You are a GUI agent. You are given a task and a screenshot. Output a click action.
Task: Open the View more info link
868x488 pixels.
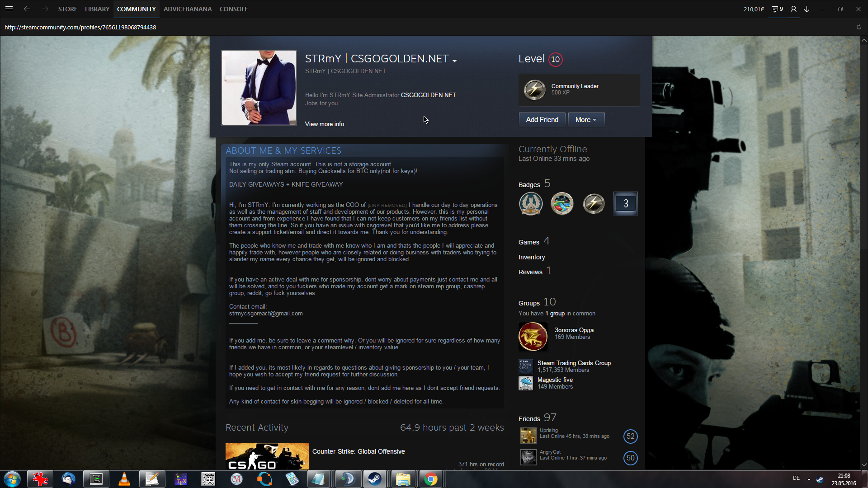(x=324, y=124)
